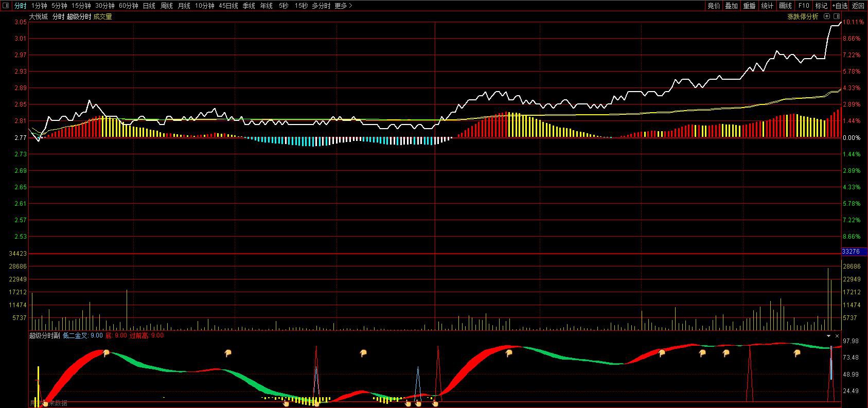
Task: Select the 10分钟 period tab
Action: (205, 6)
